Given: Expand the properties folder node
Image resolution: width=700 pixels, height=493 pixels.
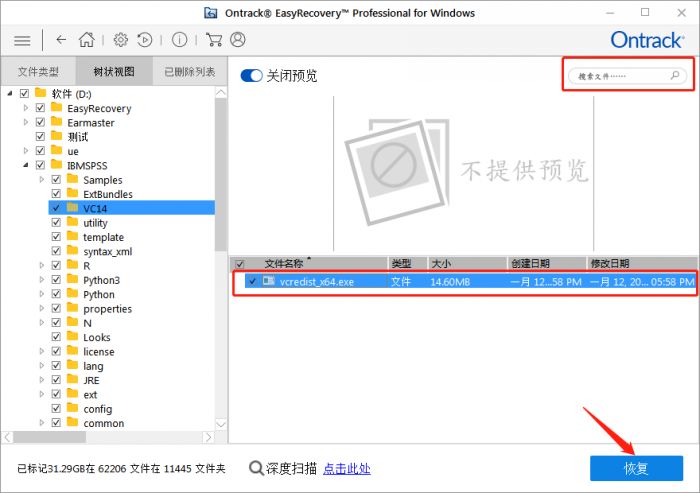Looking at the screenshot, I should [42, 308].
